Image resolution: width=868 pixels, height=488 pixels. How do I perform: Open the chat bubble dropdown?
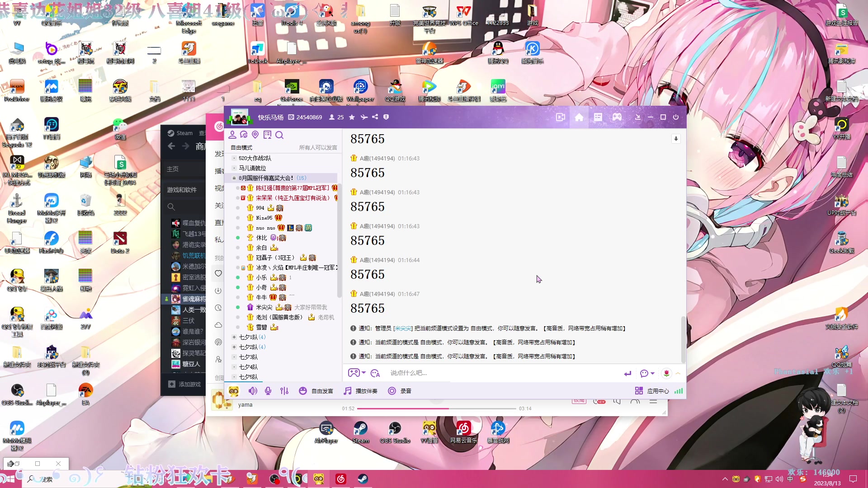pyautogui.click(x=647, y=373)
